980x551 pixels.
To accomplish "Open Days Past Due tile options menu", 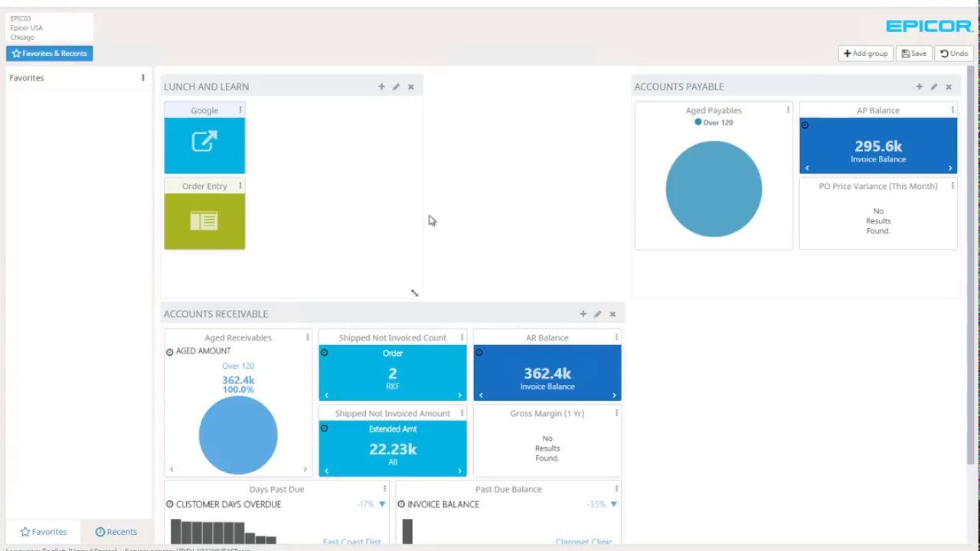I will point(384,489).
